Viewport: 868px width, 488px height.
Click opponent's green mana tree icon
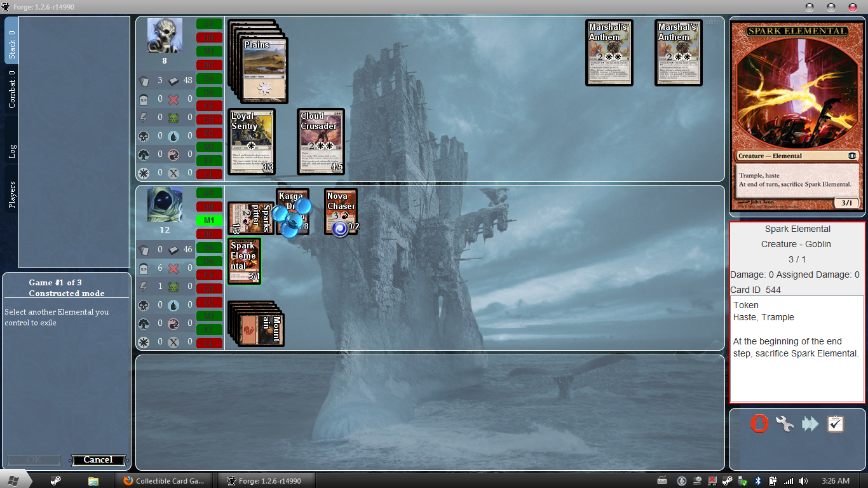click(144, 154)
